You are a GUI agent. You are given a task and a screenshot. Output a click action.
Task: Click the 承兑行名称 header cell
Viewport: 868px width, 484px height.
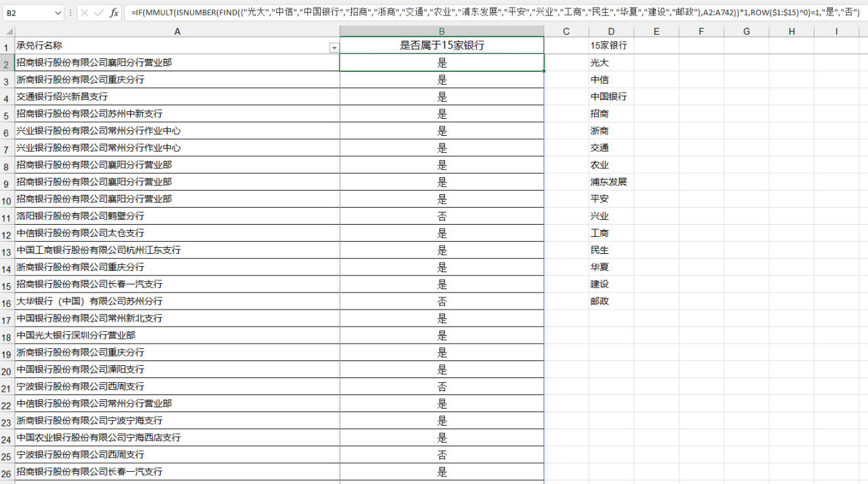coord(177,45)
